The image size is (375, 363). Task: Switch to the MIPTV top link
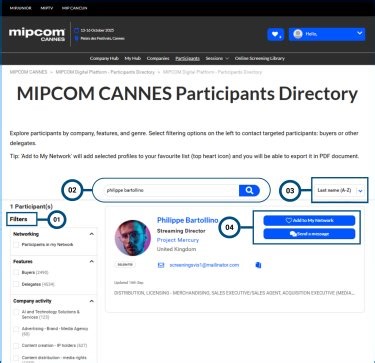[47, 8]
